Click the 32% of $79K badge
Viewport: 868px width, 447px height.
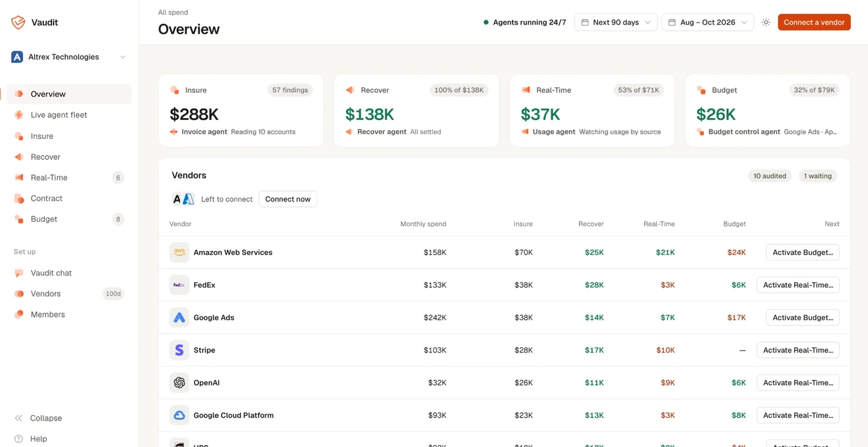(814, 90)
